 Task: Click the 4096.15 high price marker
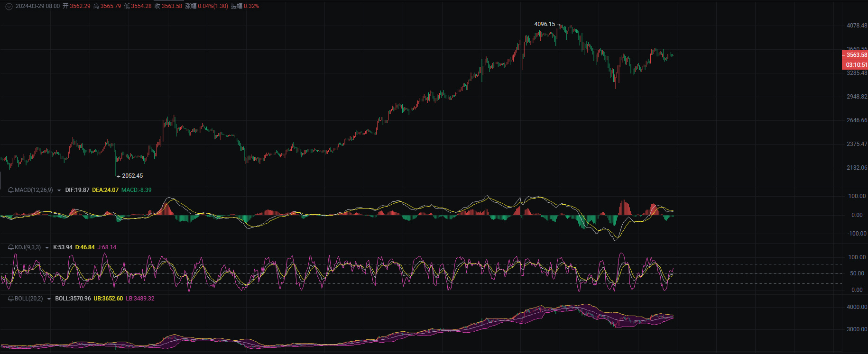click(545, 24)
